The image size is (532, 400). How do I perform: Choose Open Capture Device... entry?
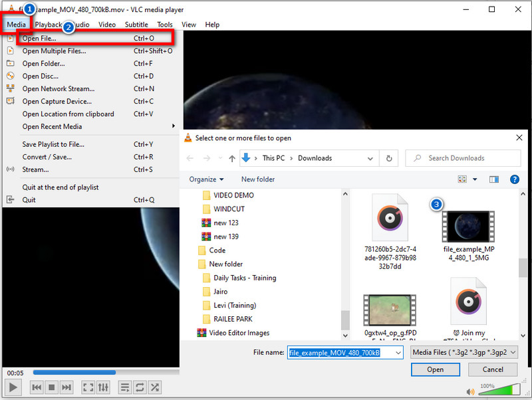tap(91, 101)
